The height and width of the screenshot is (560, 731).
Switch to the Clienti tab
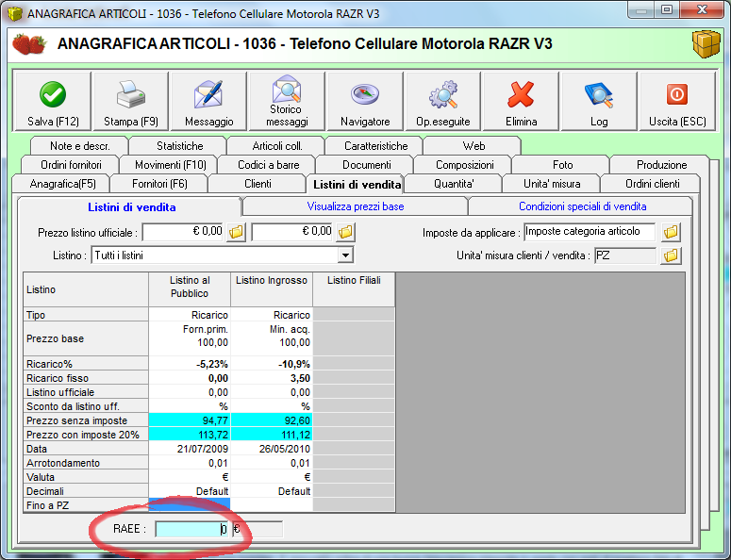click(258, 184)
